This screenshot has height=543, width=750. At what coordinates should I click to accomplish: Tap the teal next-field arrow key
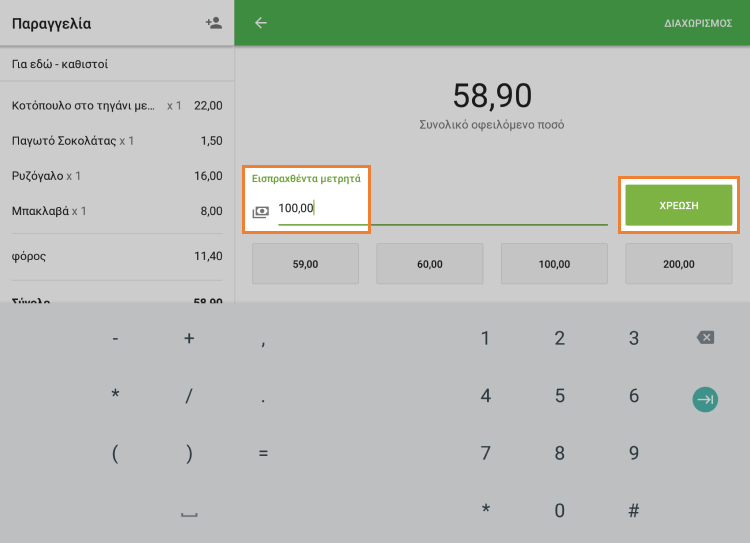tap(705, 399)
